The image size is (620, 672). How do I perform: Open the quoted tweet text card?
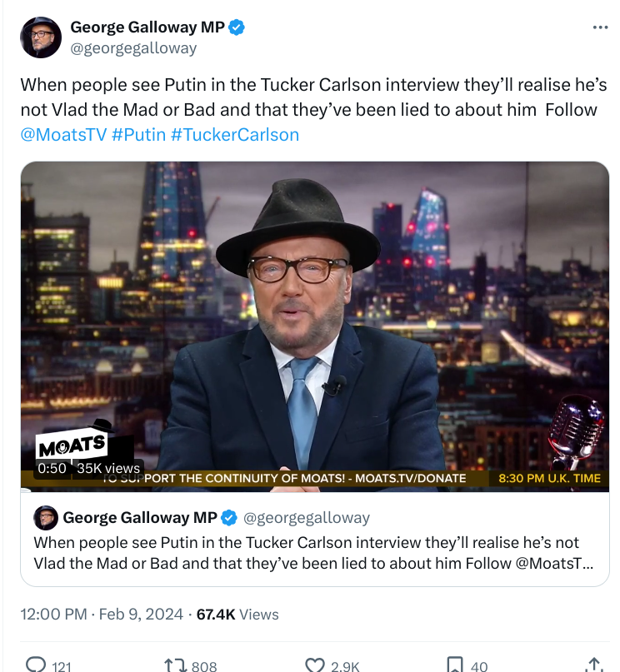pyautogui.click(x=315, y=539)
